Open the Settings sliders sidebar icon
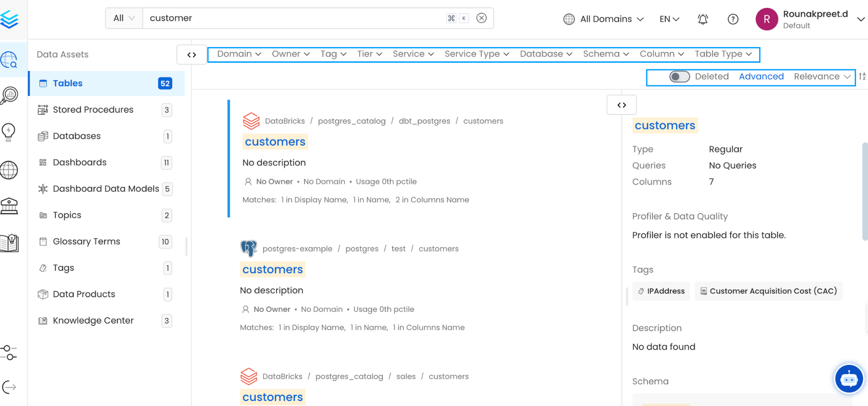Image resolution: width=868 pixels, height=406 pixels. pyautogui.click(x=9, y=353)
